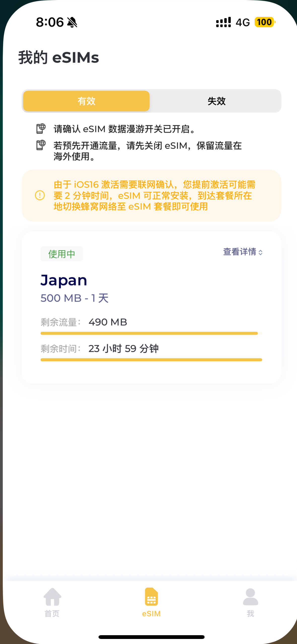Screen dimensions: 297x644
Task: Select the 首页 tab label
Action: tap(52, 614)
